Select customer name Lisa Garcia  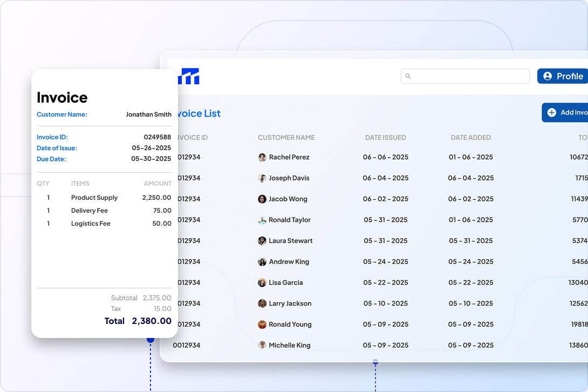(286, 282)
